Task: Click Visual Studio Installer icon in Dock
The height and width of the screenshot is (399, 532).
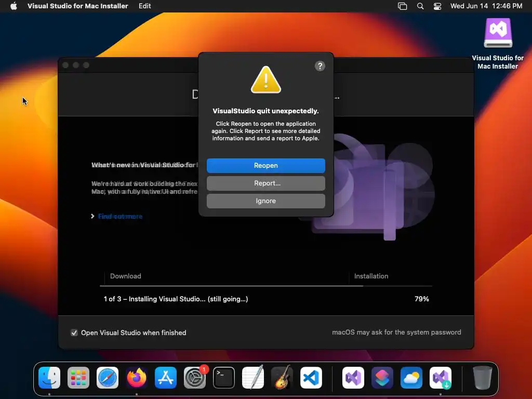Action: [x=441, y=378]
